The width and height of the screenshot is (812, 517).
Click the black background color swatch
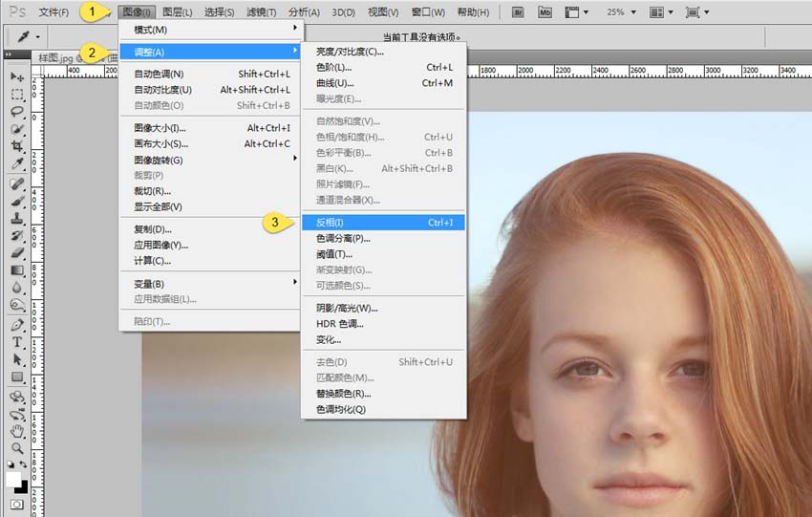[22, 488]
